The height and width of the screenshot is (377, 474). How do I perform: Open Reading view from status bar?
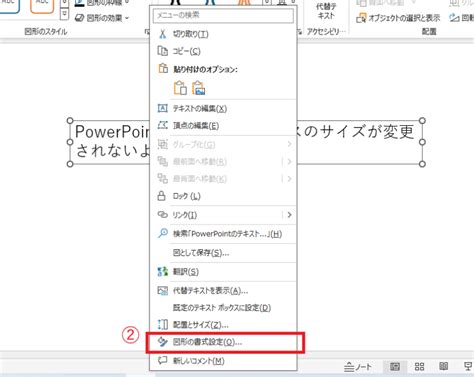[443, 367]
